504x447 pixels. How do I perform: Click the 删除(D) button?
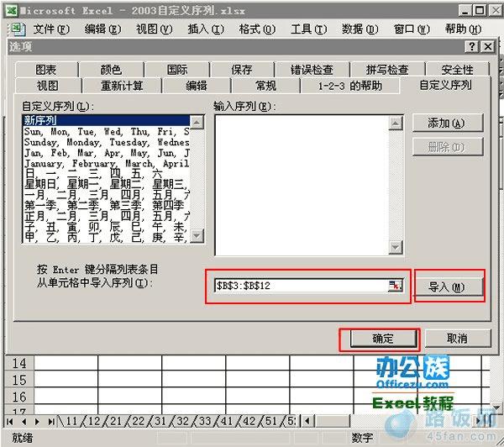[447, 147]
